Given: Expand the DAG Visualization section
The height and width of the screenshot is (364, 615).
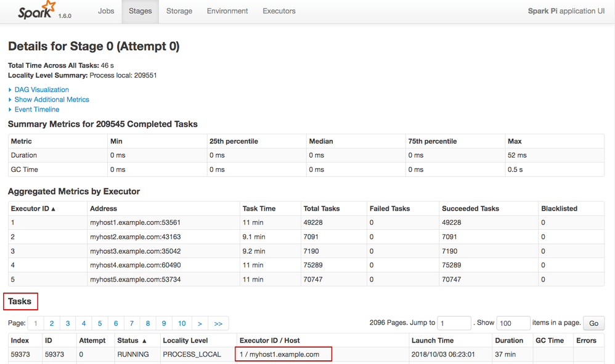Looking at the screenshot, I should point(41,89).
